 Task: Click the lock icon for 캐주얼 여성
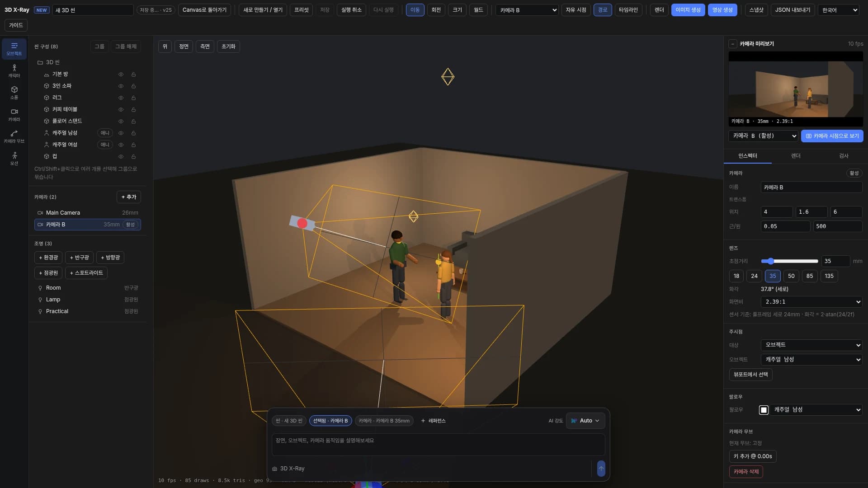tap(133, 145)
